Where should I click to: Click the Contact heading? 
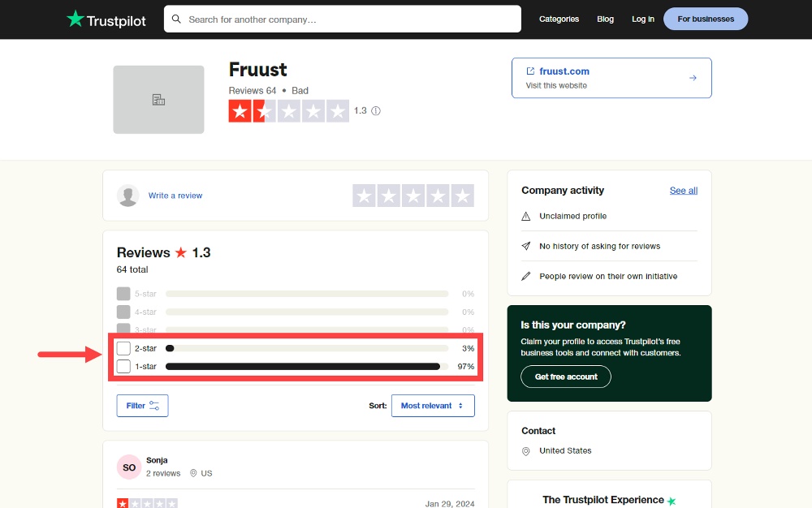(x=538, y=431)
